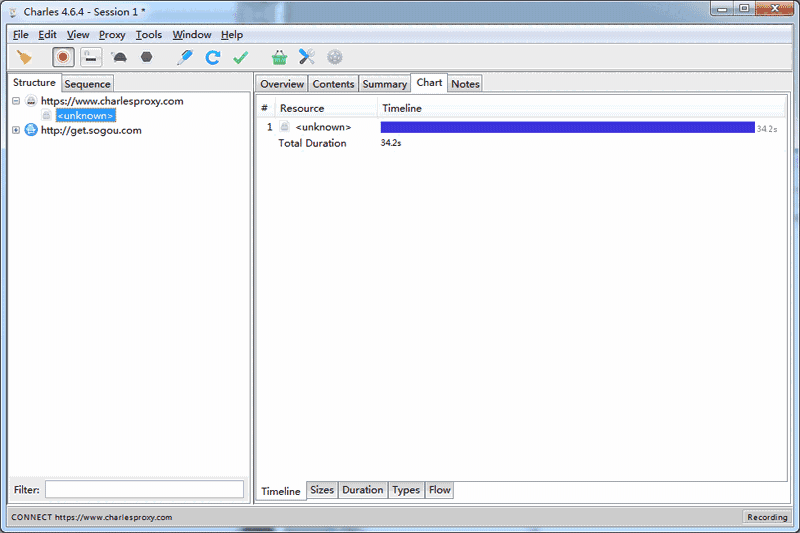Select the <unknown> row in chart table
800x533 pixels.
[x=520, y=127]
